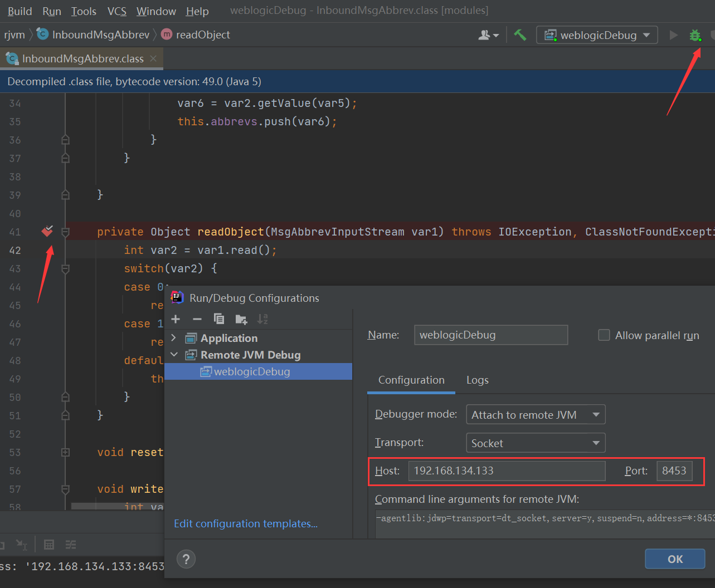Open the Run menu
Image resolution: width=715 pixels, height=588 pixels.
pyautogui.click(x=52, y=11)
